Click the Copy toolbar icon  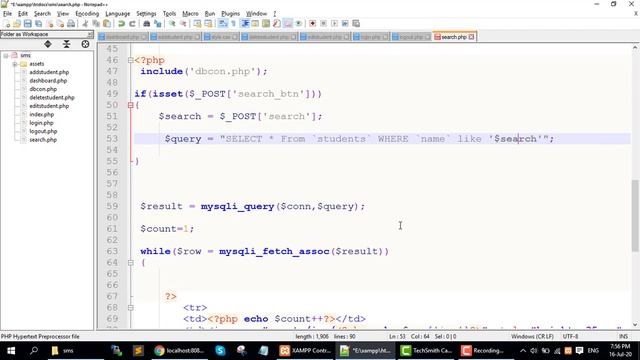tap(96, 24)
